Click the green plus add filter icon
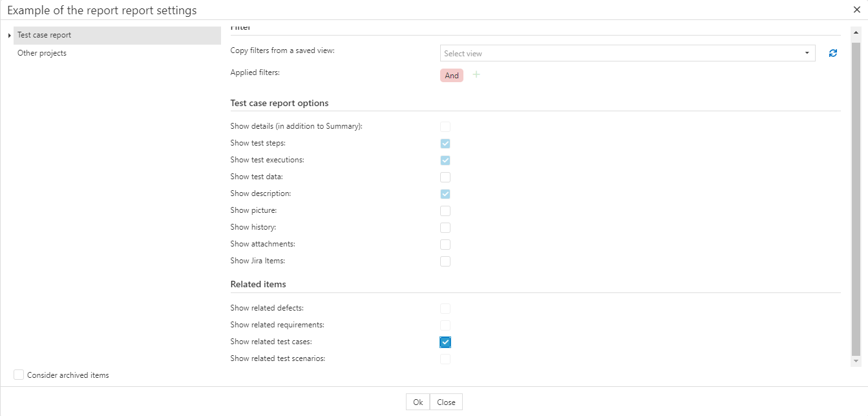 tap(476, 75)
